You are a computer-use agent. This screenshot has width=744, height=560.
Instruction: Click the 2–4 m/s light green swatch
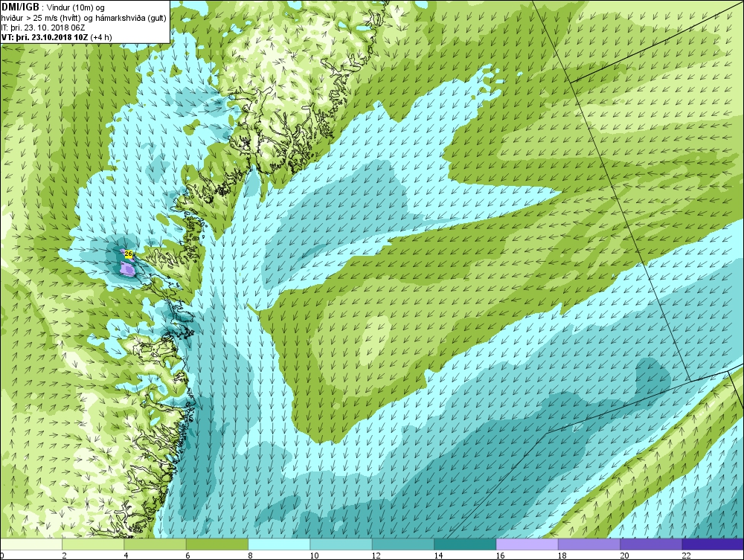[x=93, y=544]
